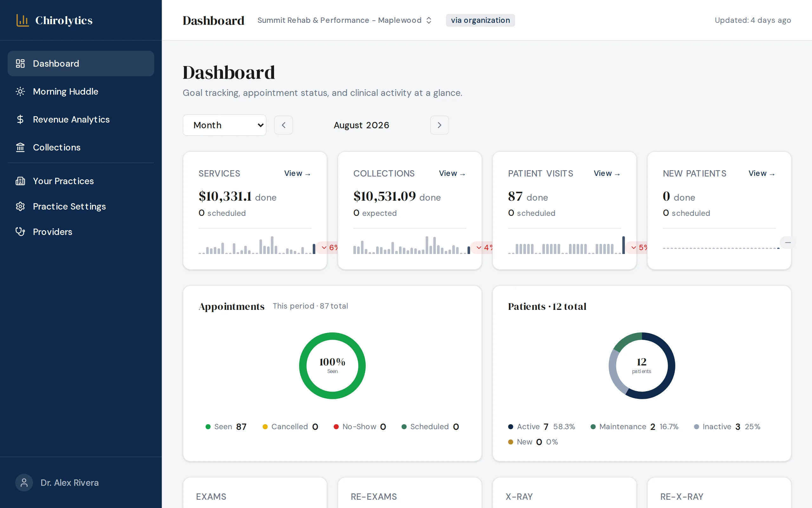Click the Chirolytics bar-chart logo icon

pos(23,20)
